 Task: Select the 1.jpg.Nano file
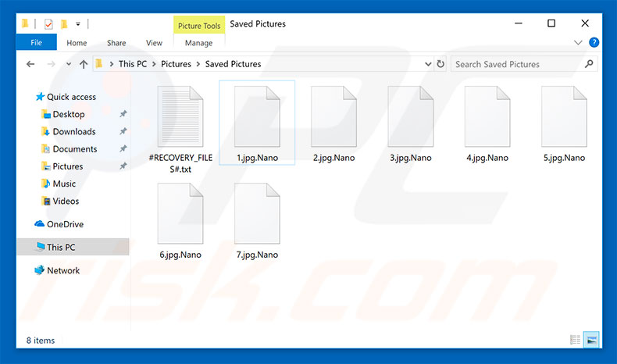point(257,123)
